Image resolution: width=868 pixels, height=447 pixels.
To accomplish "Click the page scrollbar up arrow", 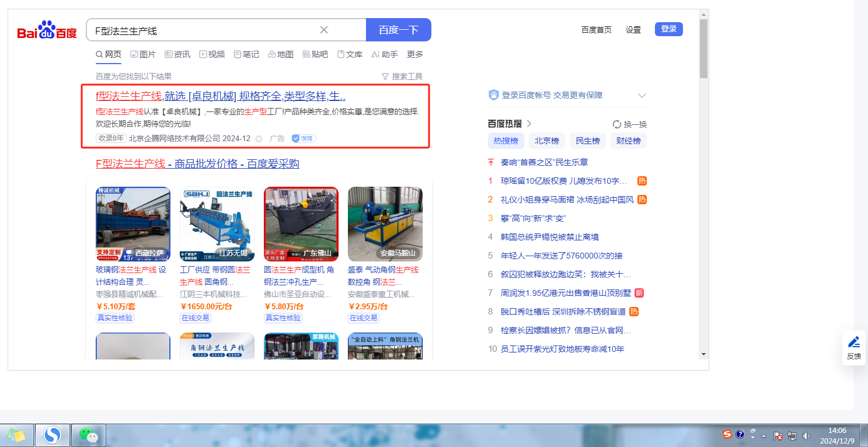I will (703, 14).
